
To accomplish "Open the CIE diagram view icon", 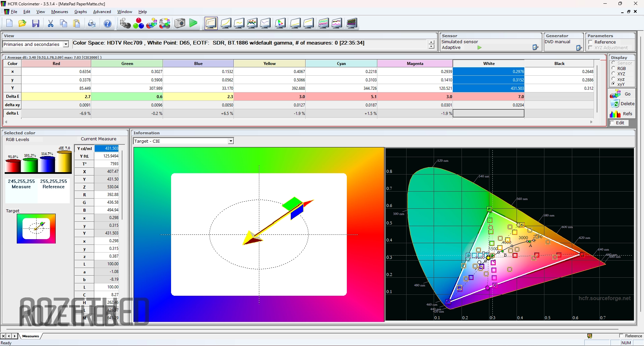I will (x=280, y=23).
